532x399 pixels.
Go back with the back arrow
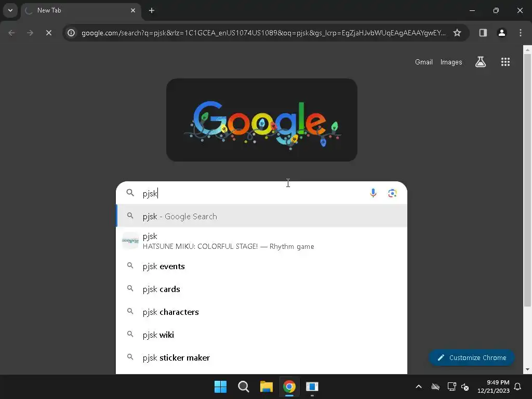point(11,33)
